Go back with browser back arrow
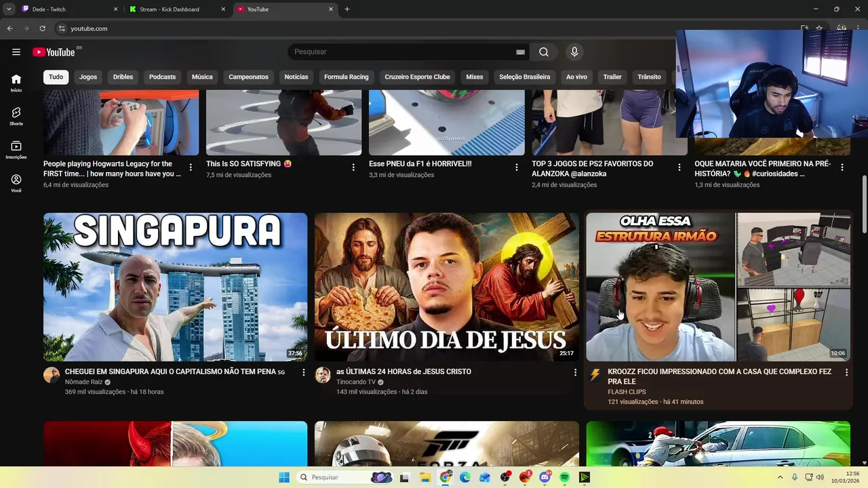 9,28
